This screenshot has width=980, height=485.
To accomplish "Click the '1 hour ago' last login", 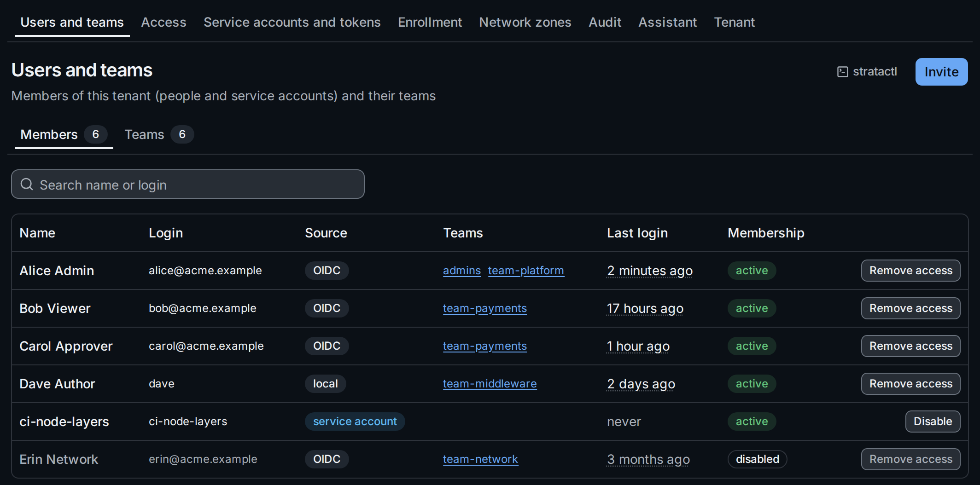I will point(638,346).
